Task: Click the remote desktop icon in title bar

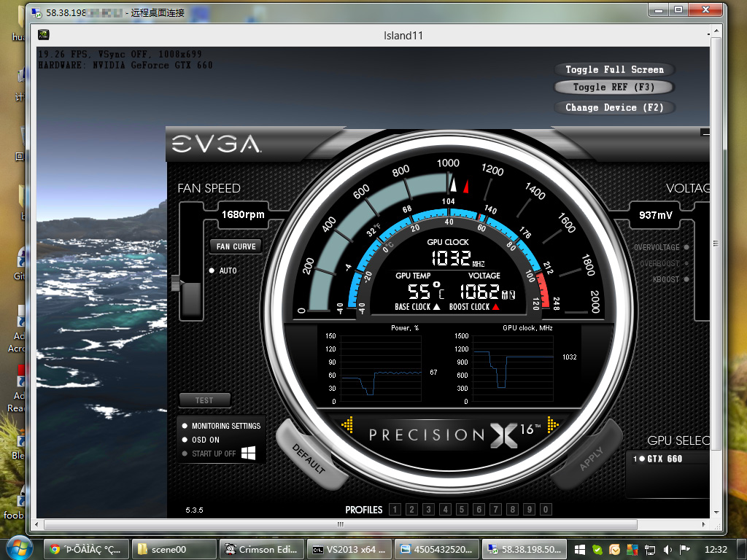Action: click(x=36, y=12)
